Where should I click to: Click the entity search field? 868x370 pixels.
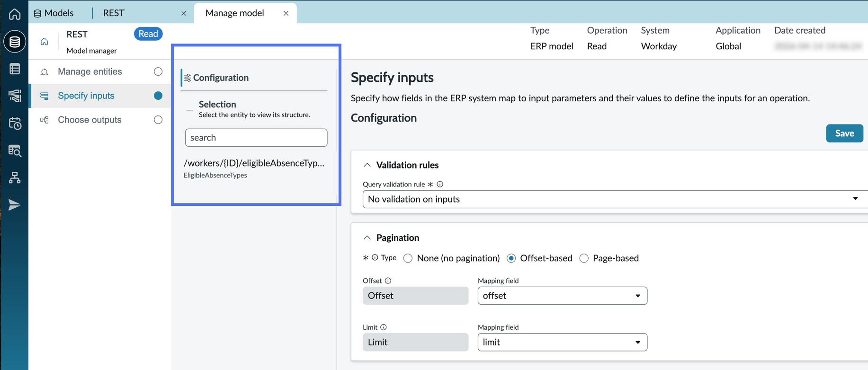(256, 138)
